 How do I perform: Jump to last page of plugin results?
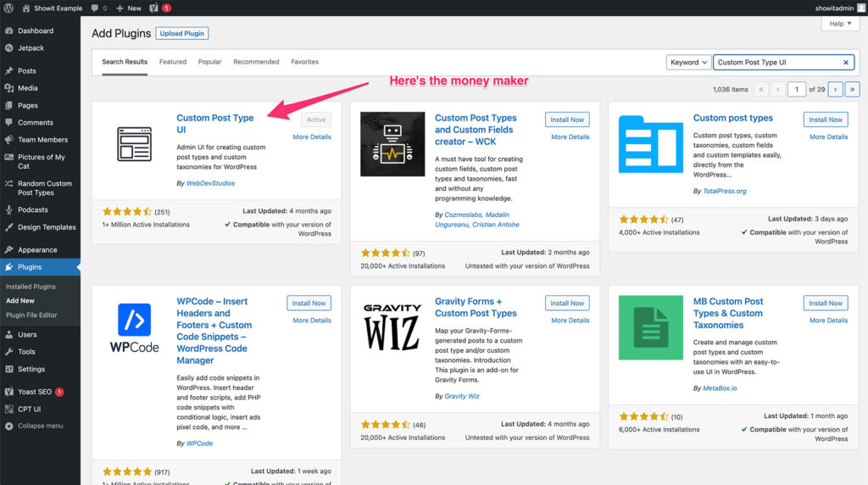852,89
